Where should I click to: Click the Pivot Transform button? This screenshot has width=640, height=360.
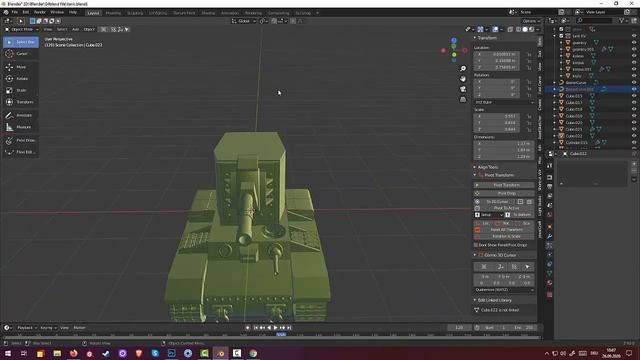tap(504, 185)
